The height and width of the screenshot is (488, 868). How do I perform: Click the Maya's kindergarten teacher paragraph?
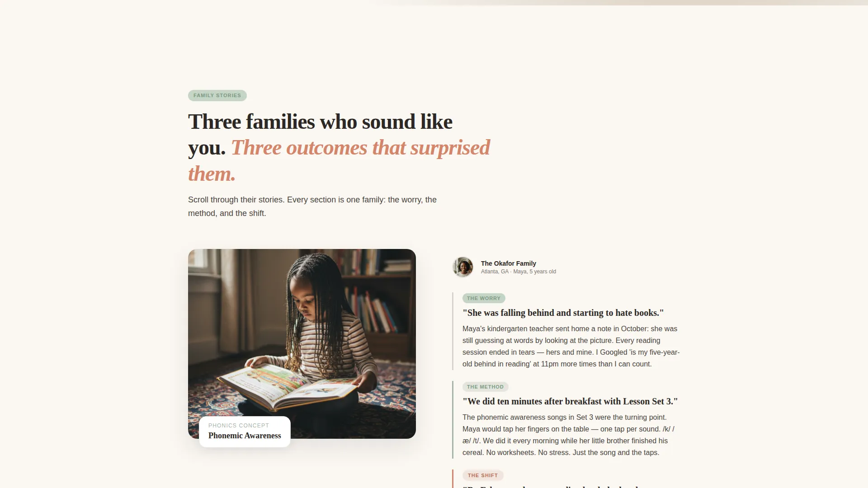[x=571, y=347]
